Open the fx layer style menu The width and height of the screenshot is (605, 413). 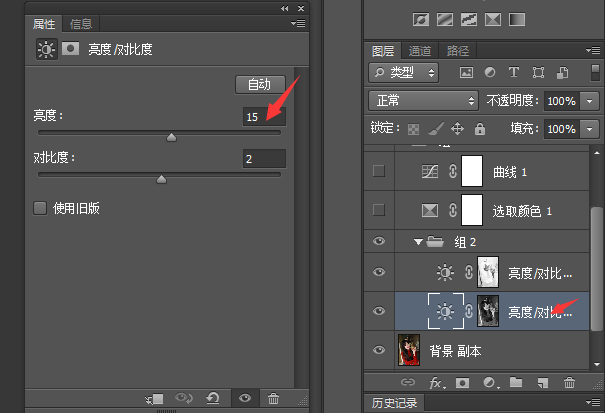tap(437, 383)
